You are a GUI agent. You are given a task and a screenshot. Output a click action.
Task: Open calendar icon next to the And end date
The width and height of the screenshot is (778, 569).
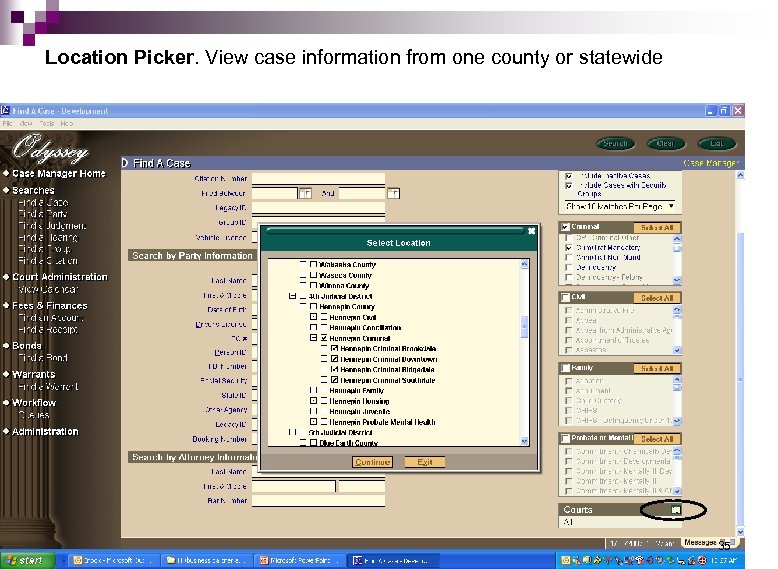click(x=393, y=193)
